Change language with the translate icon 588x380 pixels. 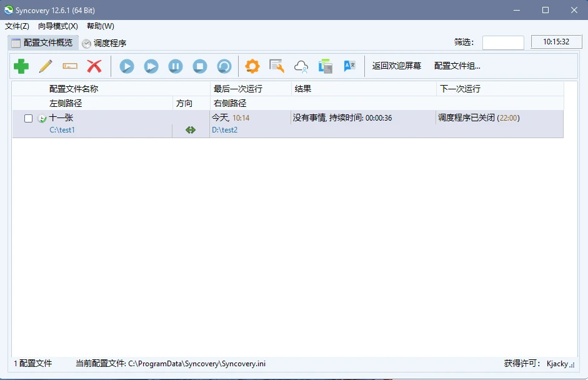tap(349, 66)
